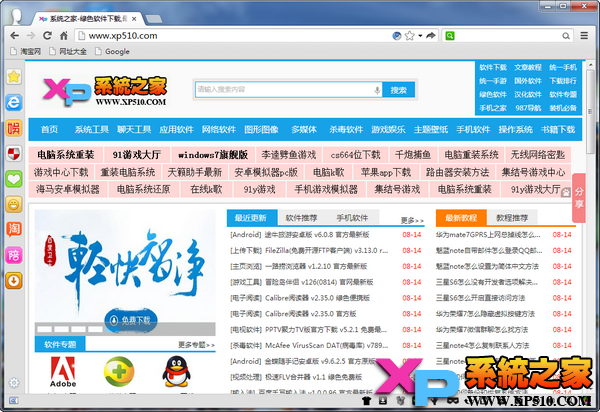This screenshot has width=600, height=412.
Task: Click the QQ penguin software icon
Action: 176,372
